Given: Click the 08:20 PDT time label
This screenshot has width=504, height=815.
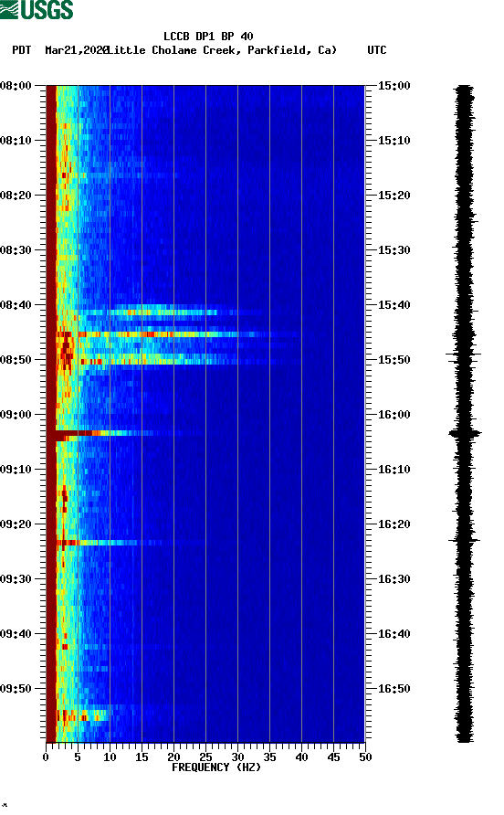Looking at the screenshot, I should [16, 196].
